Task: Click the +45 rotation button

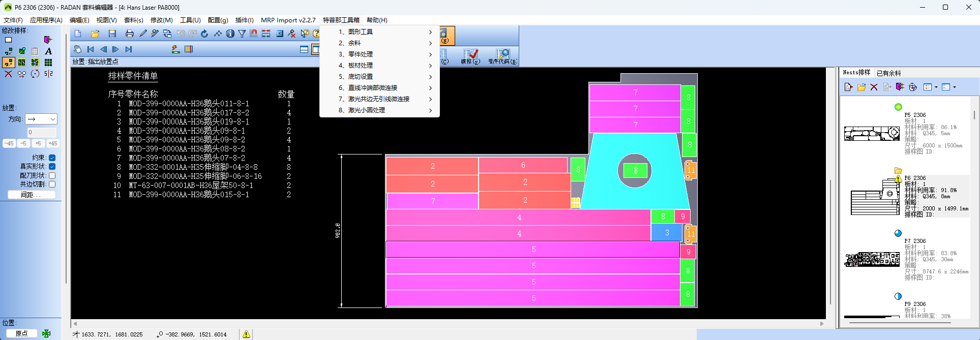Action: click(x=52, y=143)
